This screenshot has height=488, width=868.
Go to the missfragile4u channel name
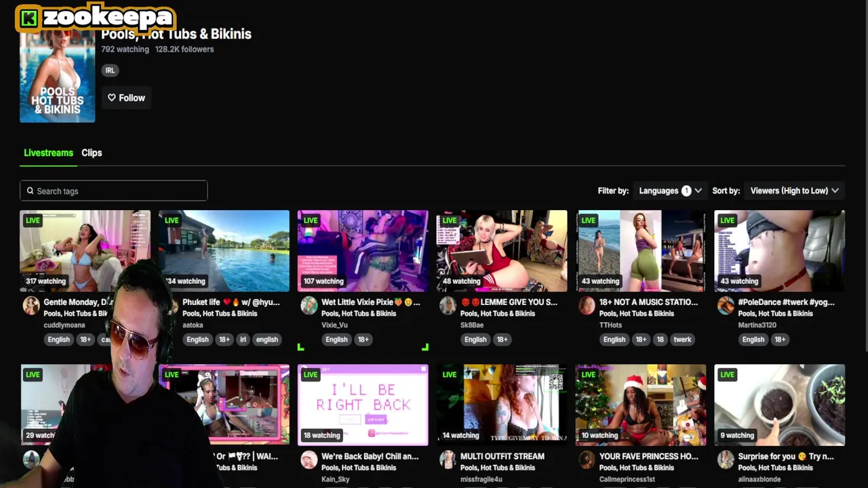click(481, 479)
